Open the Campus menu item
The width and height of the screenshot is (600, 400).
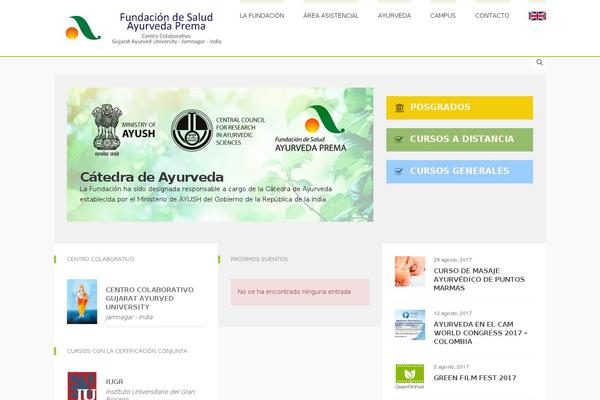[443, 16]
